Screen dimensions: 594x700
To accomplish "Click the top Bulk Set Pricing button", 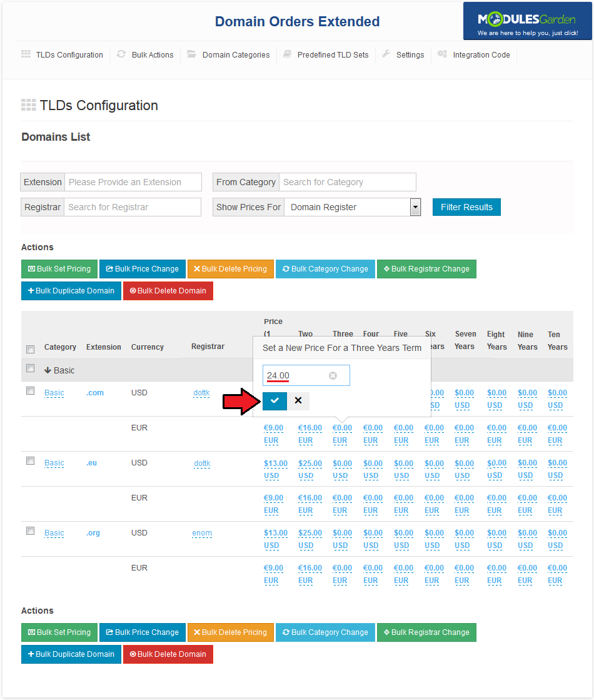I will click(x=59, y=269).
